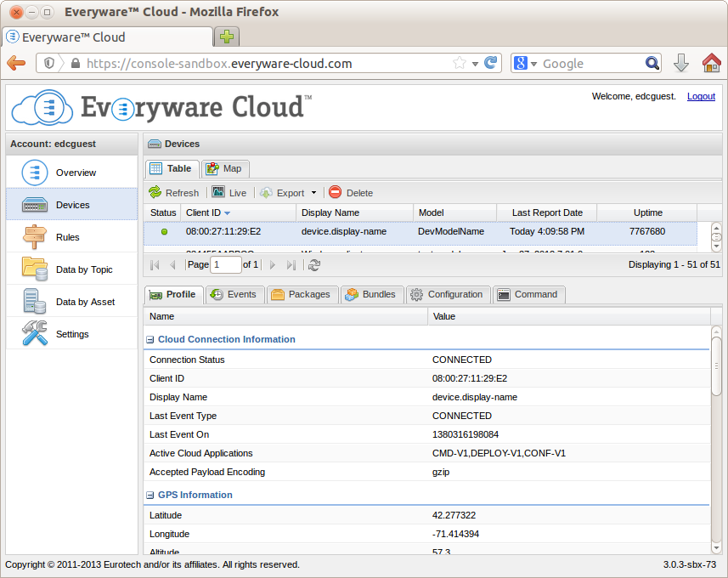Click the Logout link
The width and height of the screenshot is (728, 578).
point(701,96)
